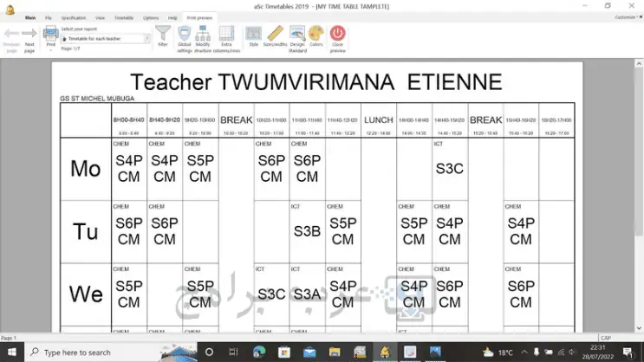
Task: Click the taskbar clock showing 22:31
Action: (x=597, y=352)
